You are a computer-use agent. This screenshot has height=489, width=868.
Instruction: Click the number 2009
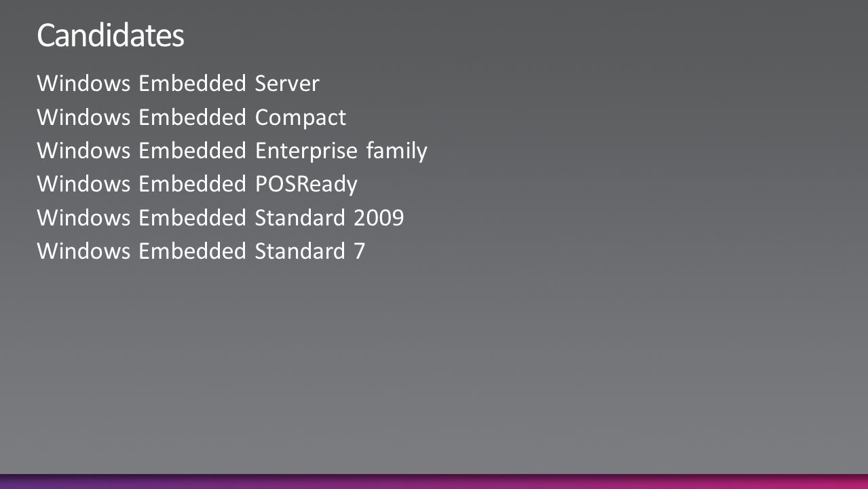click(379, 218)
